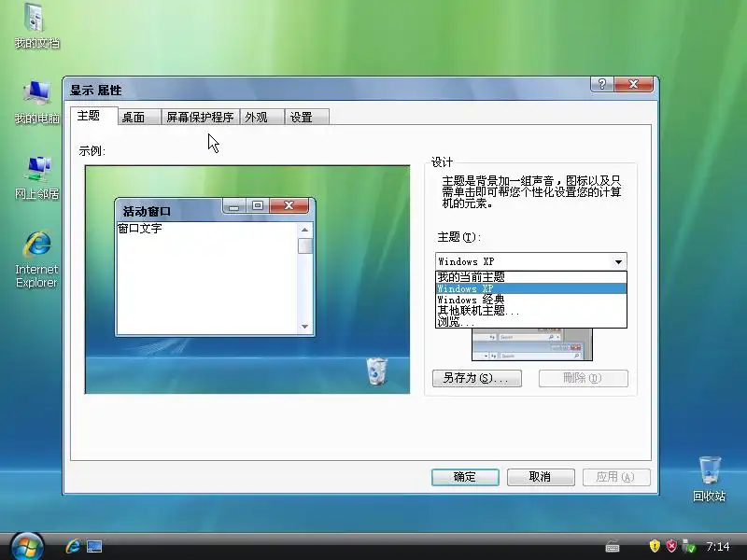Close the 显示 属性 dialog
This screenshot has height=560, width=747.
tap(634, 84)
